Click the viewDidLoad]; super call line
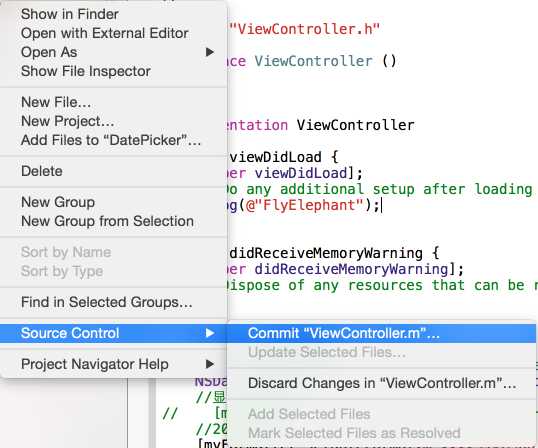 pyautogui.click(x=308, y=173)
